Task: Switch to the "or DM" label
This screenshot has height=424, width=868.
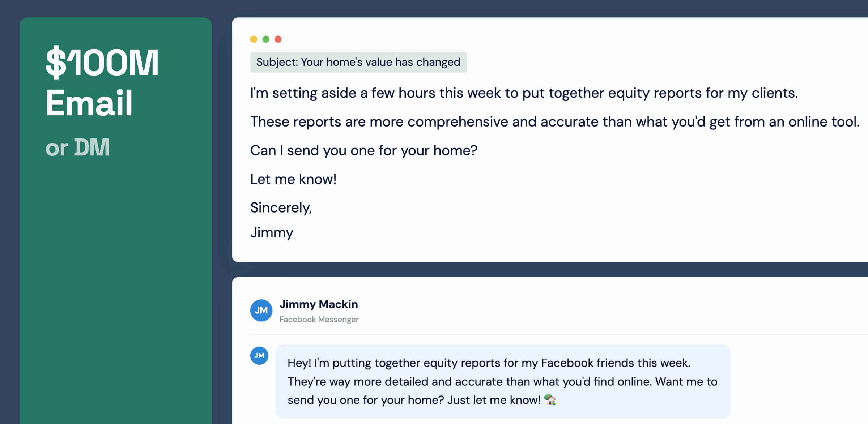Action: (x=77, y=147)
